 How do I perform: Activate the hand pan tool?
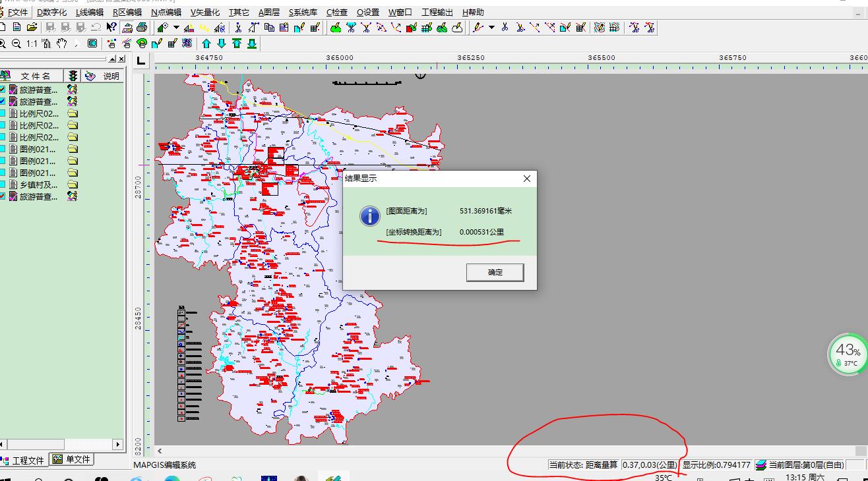tap(61, 44)
